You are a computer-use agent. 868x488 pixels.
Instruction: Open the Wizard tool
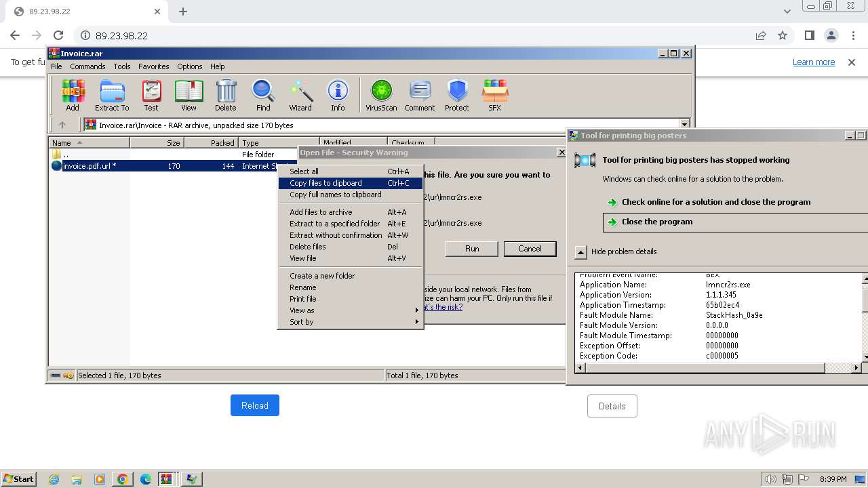pos(300,95)
